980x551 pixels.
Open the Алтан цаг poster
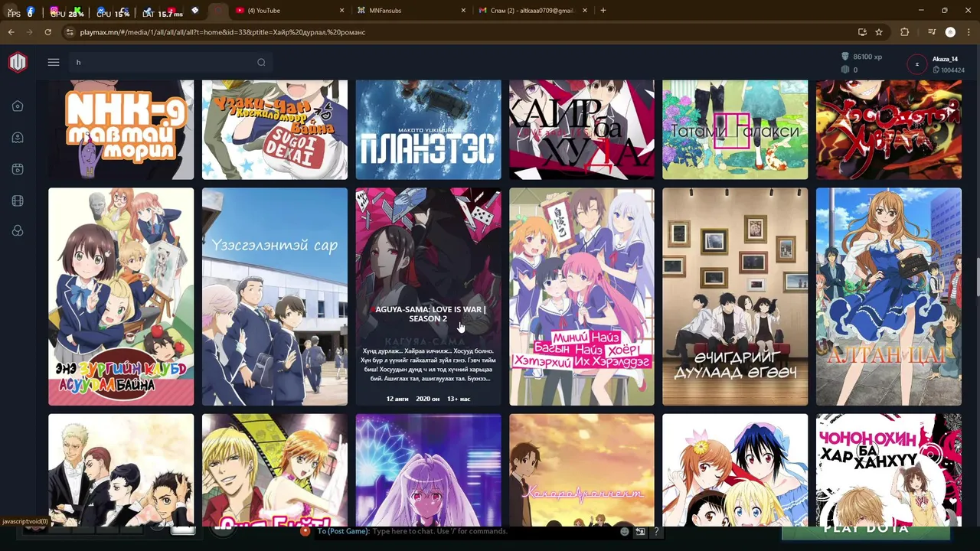click(x=889, y=297)
